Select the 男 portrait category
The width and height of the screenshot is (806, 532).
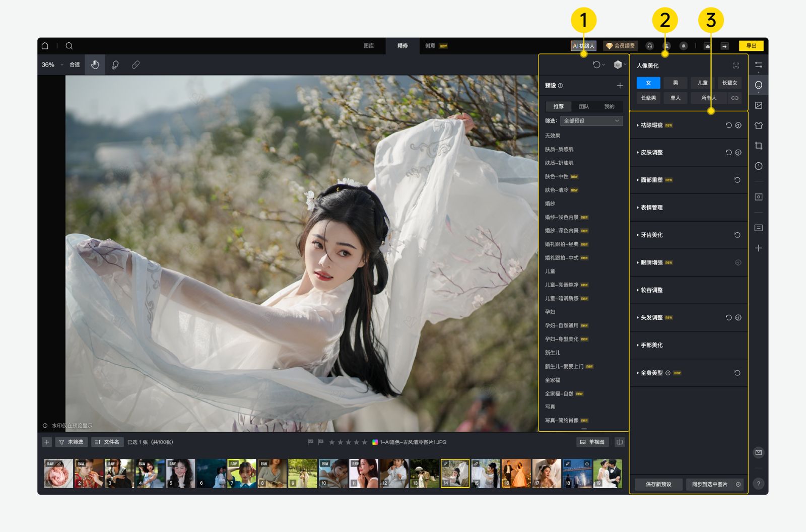pos(675,83)
